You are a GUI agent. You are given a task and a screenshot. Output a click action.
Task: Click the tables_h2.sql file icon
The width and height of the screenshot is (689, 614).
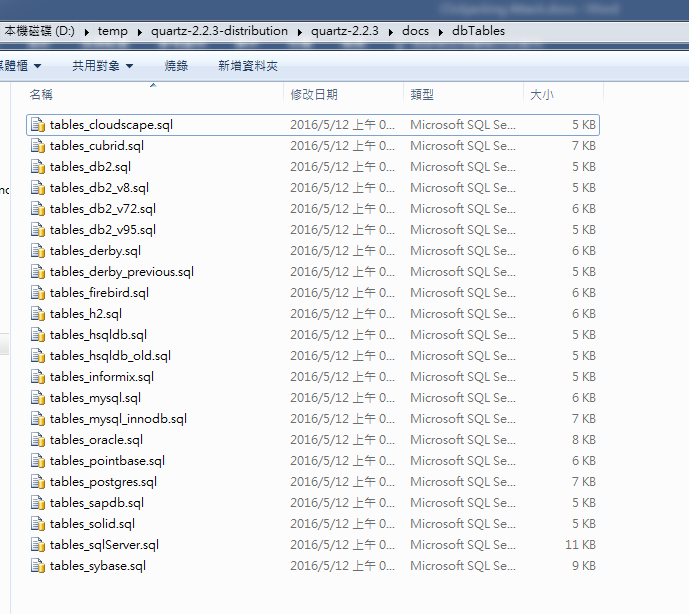tap(38, 314)
